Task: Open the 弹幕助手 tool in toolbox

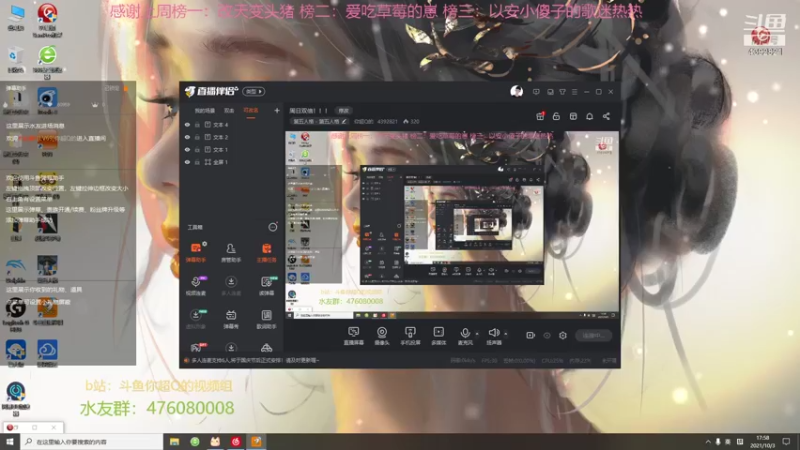Action: coord(196,252)
